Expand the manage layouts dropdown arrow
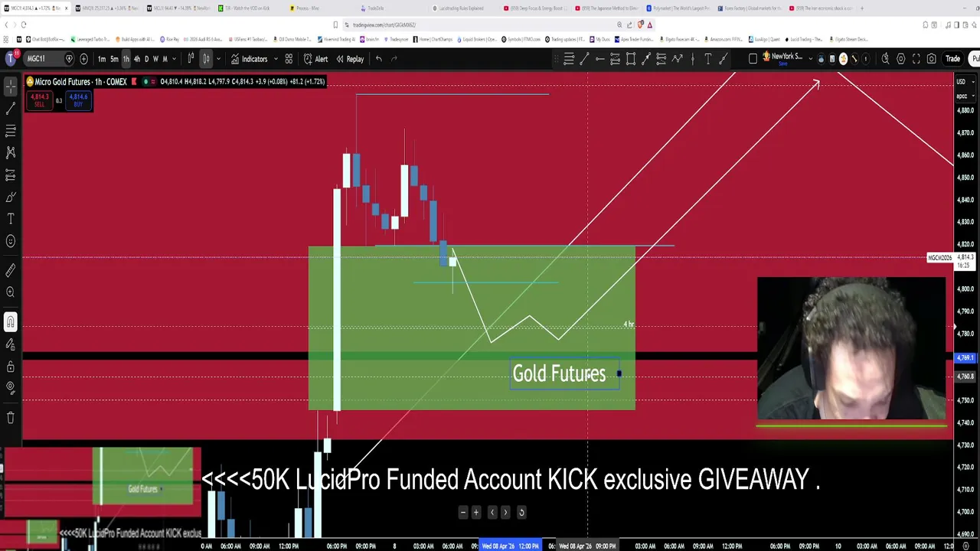This screenshot has width=980, height=551. [809, 59]
